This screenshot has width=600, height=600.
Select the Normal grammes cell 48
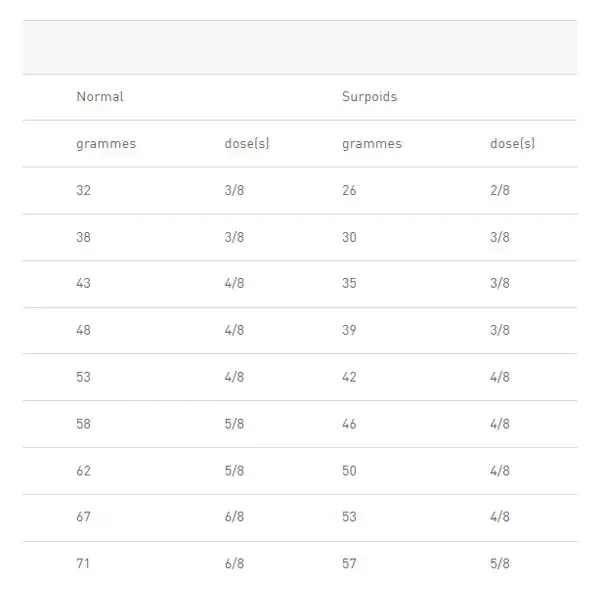(x=83, y=330)
